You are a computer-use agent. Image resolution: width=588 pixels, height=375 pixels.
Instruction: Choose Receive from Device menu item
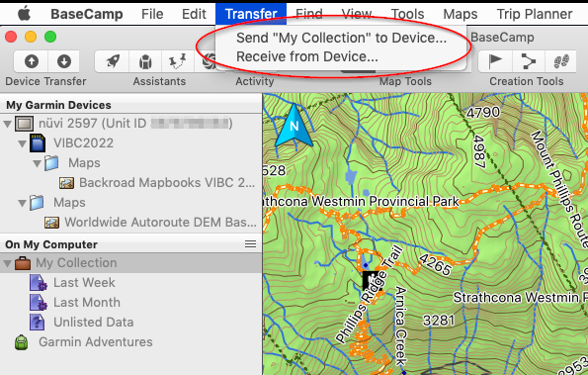pos(307,56)
